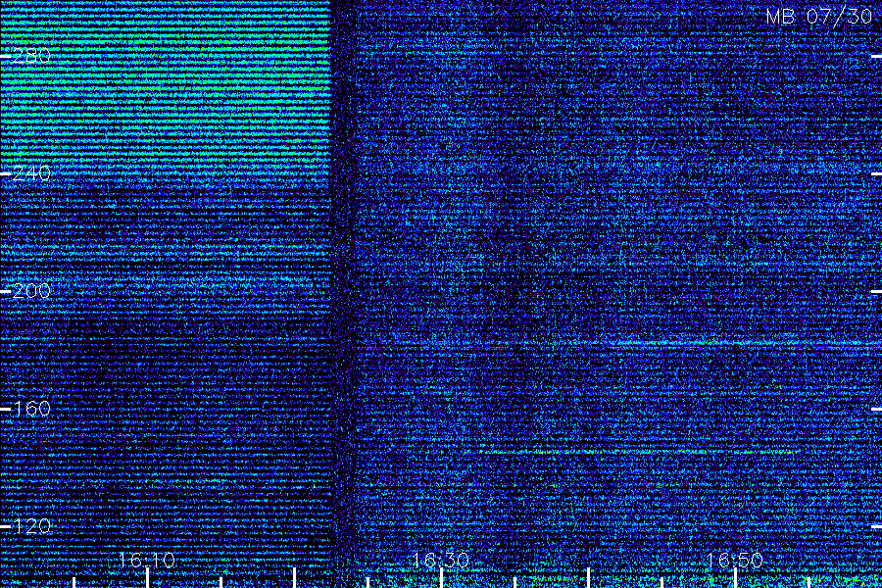Click the 280 frequency axis label
The image size is (882, 588).
pos(31,56)
